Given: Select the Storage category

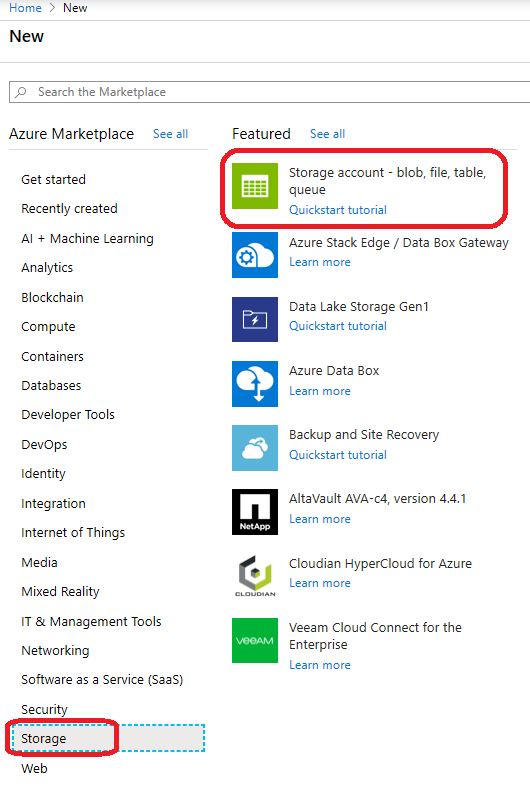Looking at the screenshot, I should (107, 738).
